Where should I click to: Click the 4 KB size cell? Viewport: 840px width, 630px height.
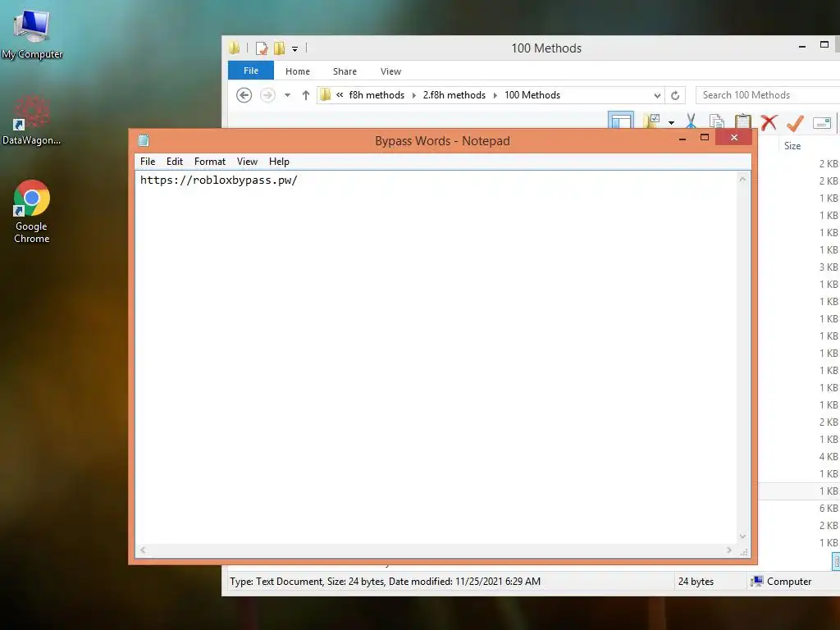tap(829, 456)
